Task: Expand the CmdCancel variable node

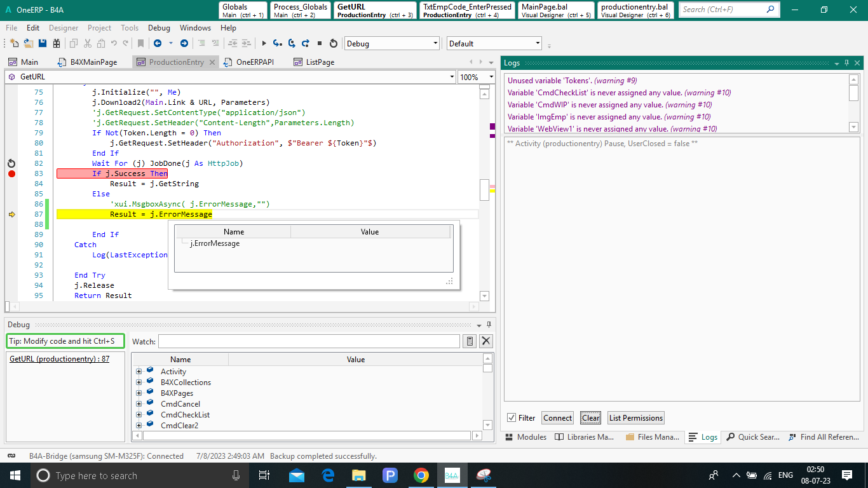Action: pyautogui.click(x=139, y=404)
